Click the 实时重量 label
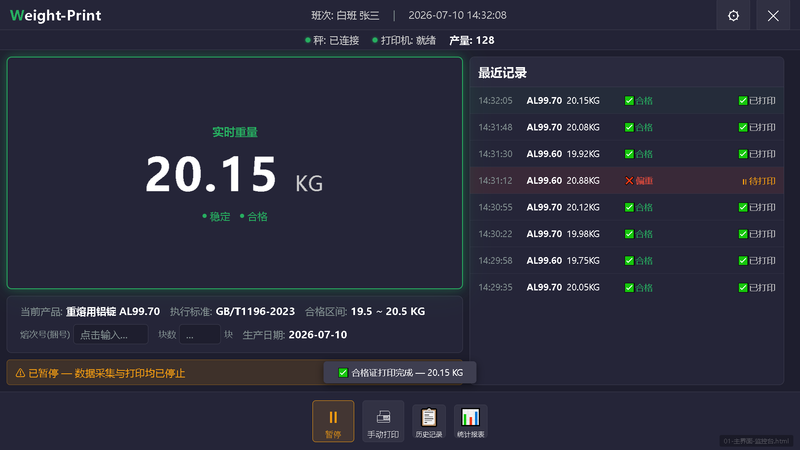This screenshot has width=800, height=450. pyautogui.click(x=235, y=132)
